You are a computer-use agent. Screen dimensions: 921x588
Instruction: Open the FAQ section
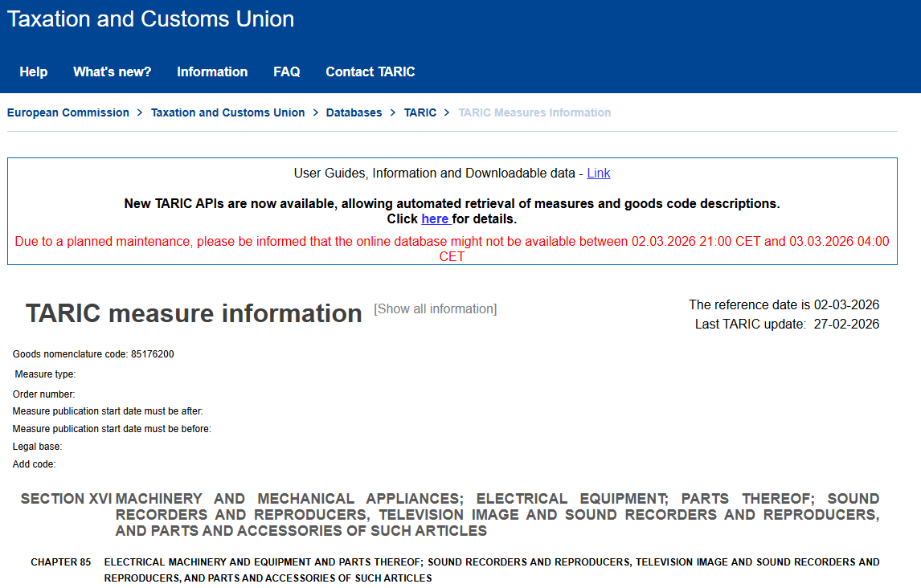(x=286, y=71)
